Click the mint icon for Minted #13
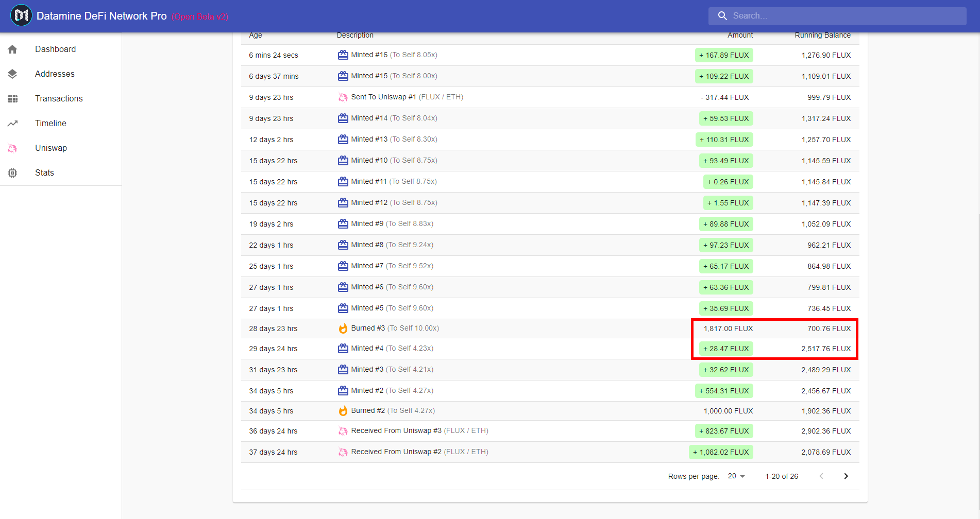 point(343,140)
